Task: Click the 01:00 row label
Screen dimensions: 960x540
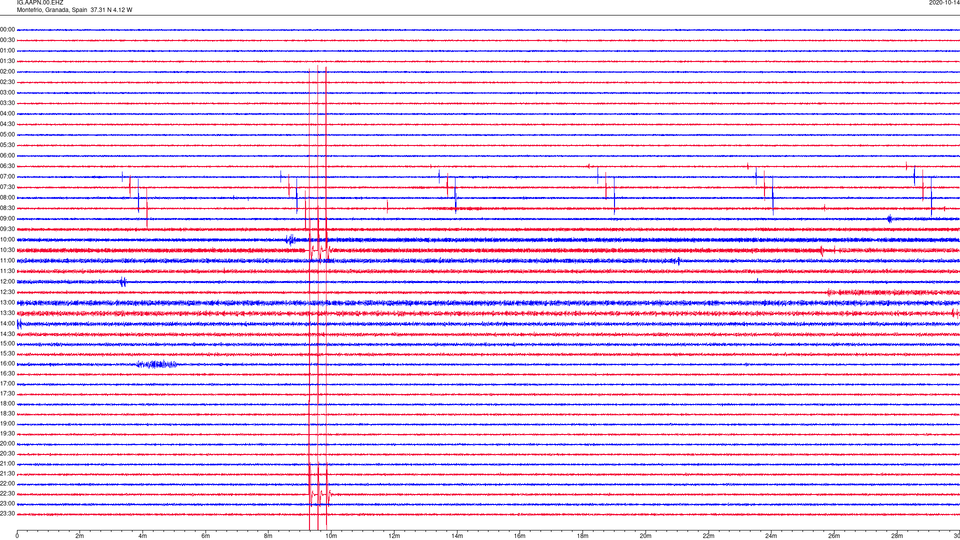Action: click(7, 50)
